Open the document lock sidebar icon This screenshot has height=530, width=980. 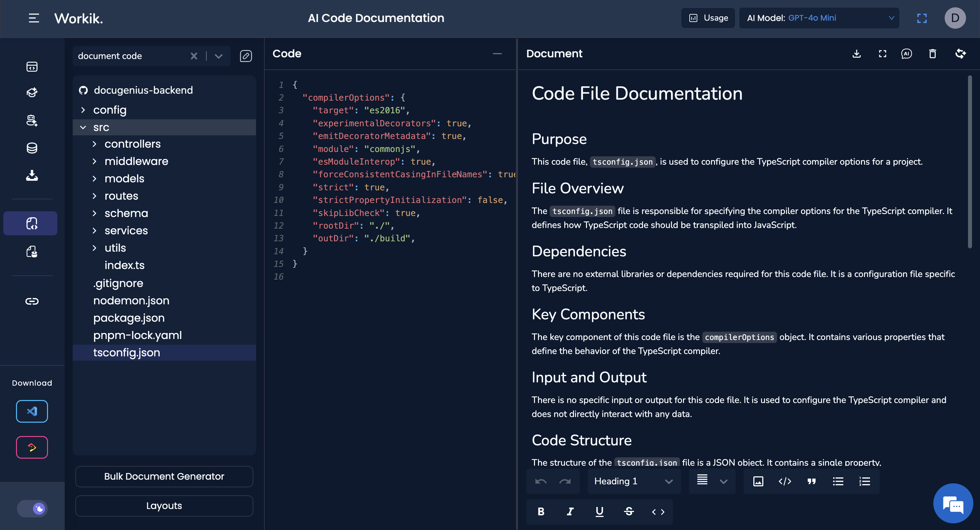32,251
